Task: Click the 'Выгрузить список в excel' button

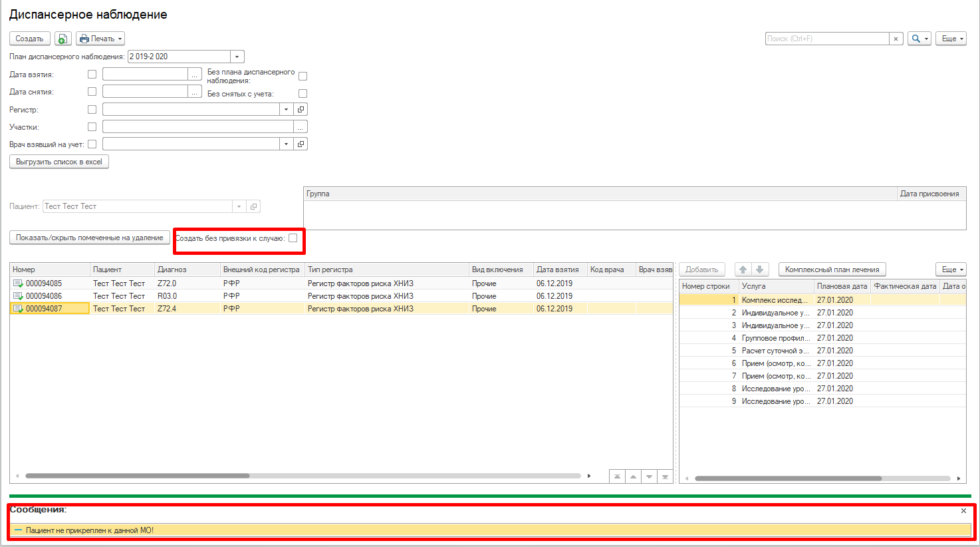Action: coord(59,162)
